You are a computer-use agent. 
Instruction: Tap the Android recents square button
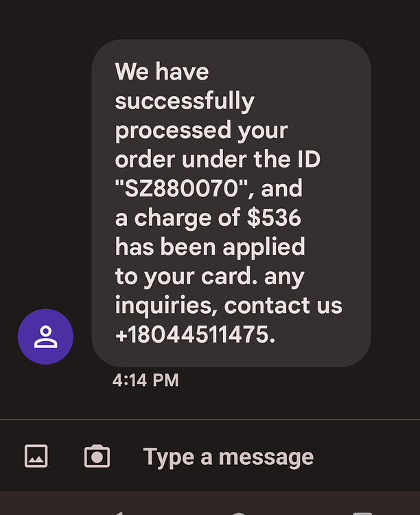(x=362, y=513)
